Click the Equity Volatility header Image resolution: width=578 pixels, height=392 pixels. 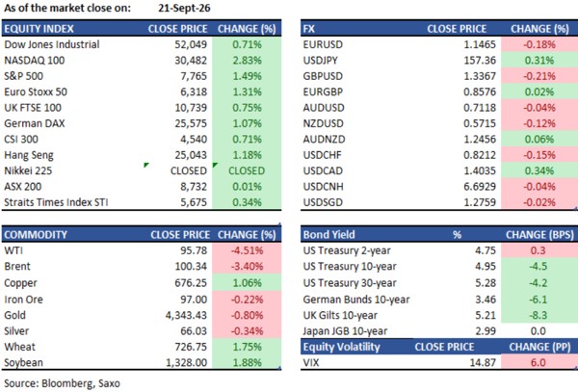pyautogui.click(x=341, y=347)
